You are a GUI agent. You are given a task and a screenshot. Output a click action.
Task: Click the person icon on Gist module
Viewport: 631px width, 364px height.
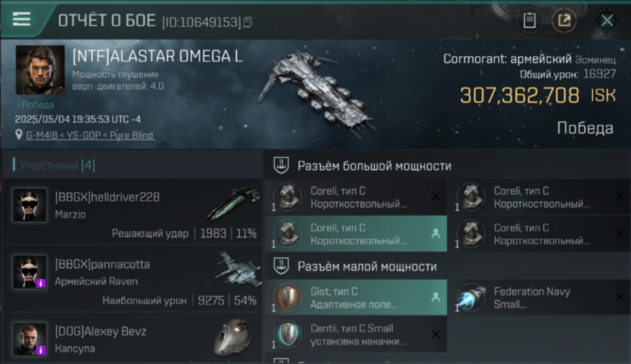435,298
